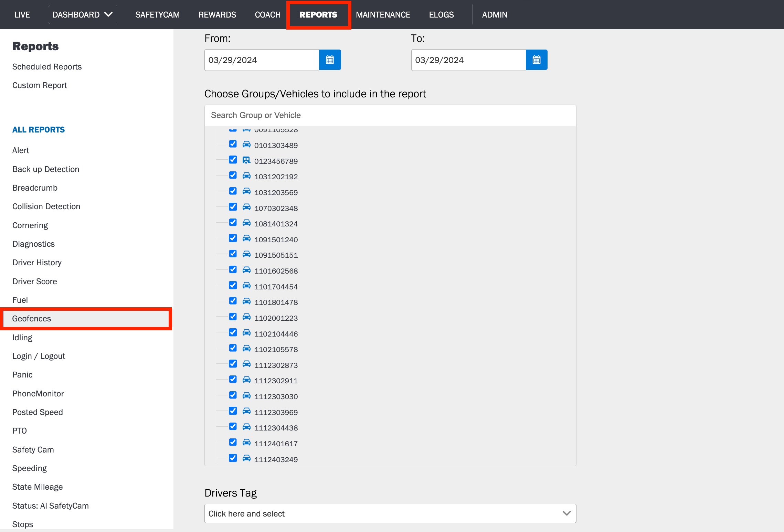Uncheck vehicle 1112403249 checkbox
This screenshot has width=784, height=532.
coord(233,458)
